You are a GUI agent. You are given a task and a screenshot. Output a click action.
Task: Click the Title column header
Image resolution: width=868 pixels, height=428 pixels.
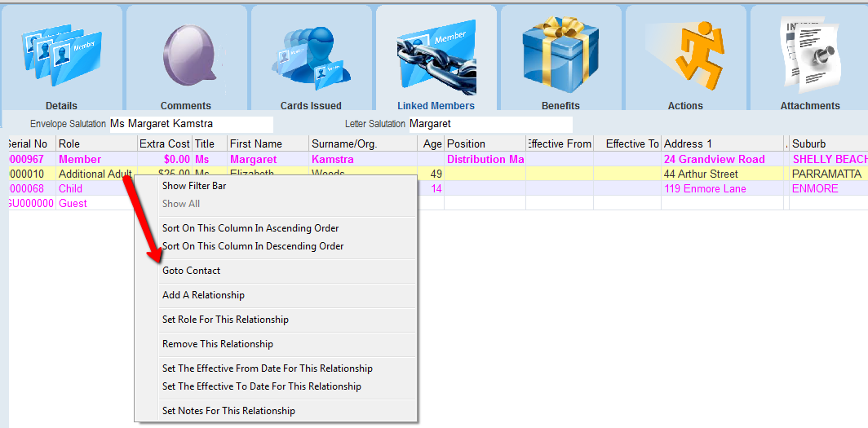click(x=210, y=143)
